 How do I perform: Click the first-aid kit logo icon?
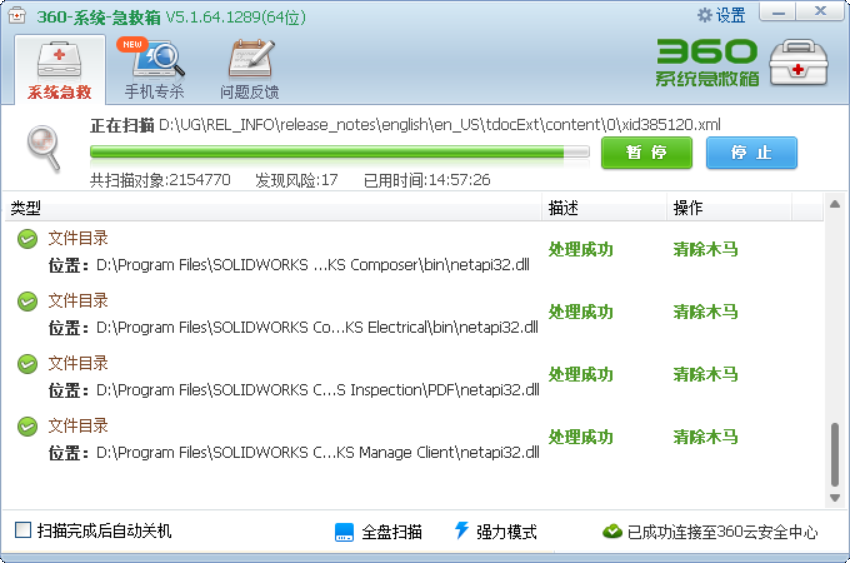[x=799, y=63]
